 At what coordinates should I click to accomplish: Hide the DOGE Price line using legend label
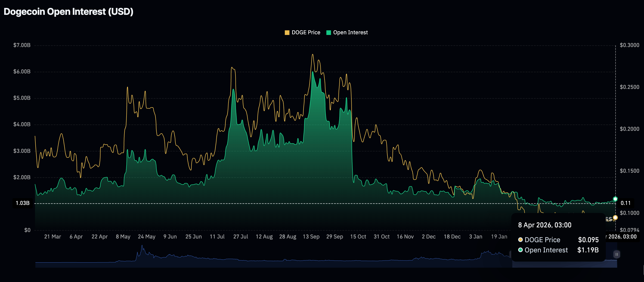pyautogui.click(x=306, y=32)
